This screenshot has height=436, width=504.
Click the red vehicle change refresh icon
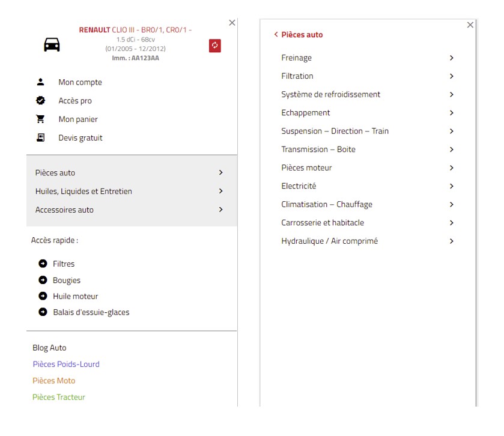point(214,46)
